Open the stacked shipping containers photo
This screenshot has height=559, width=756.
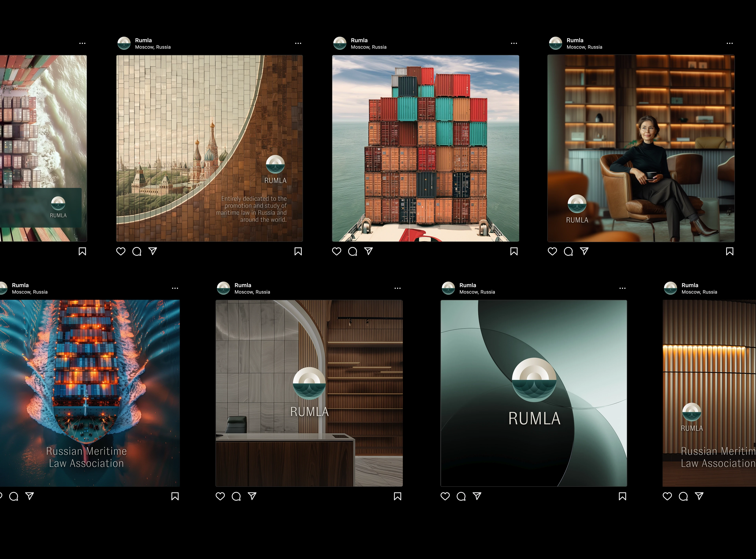425,148
